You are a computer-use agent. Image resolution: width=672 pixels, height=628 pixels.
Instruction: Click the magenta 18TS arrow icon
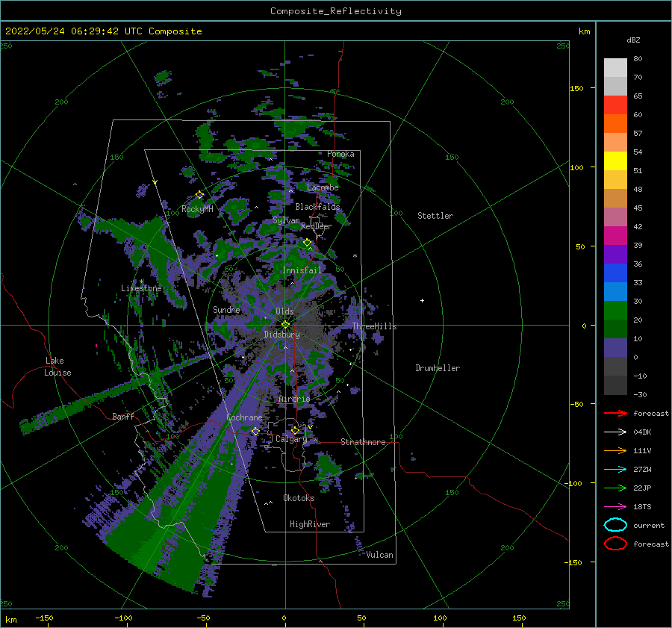point(615,507)
